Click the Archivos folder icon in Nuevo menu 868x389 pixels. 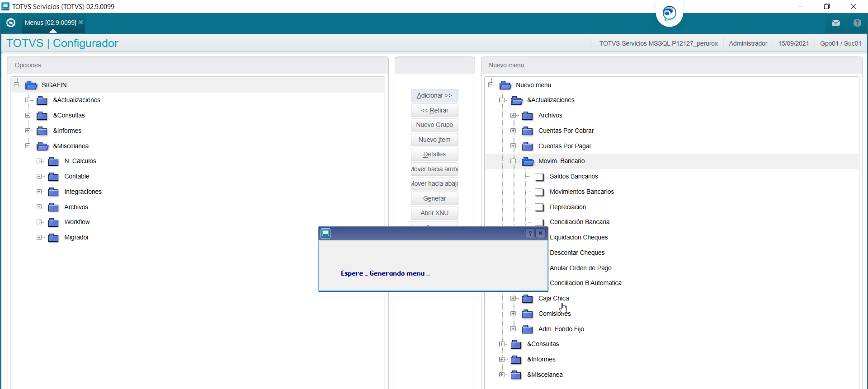coord(527,116)
